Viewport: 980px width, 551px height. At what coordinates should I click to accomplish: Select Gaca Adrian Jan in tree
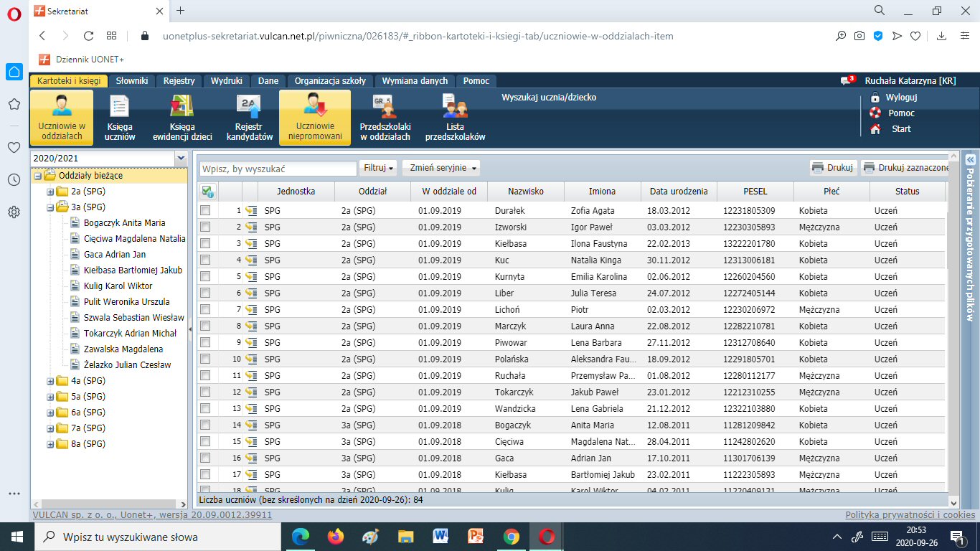tap(115, 255)
